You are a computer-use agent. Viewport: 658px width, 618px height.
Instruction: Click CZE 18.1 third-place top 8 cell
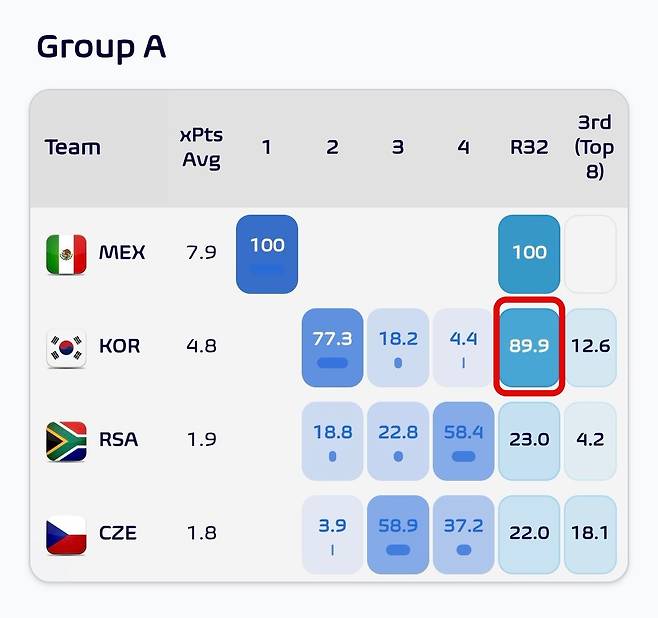[x=590, y=535]
